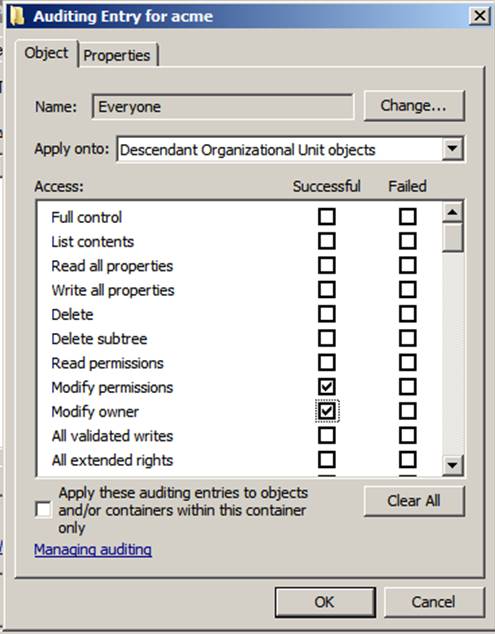Toggle Apply these auditing entries within container only
This screenshot has height=634, width=495.
coord(43,509)
